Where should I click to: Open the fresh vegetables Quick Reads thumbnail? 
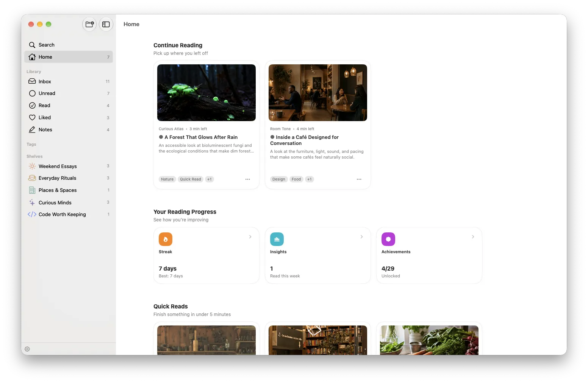pyautogui.click(x=429, y=340)
